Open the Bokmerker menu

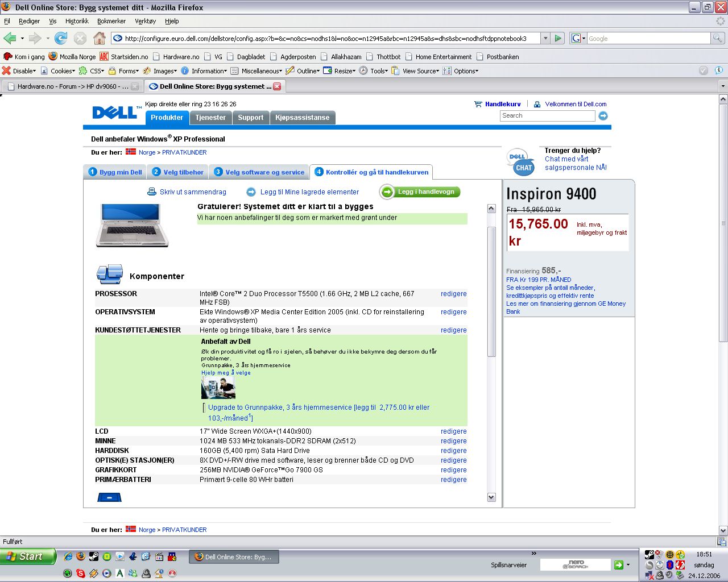[111, 21]
